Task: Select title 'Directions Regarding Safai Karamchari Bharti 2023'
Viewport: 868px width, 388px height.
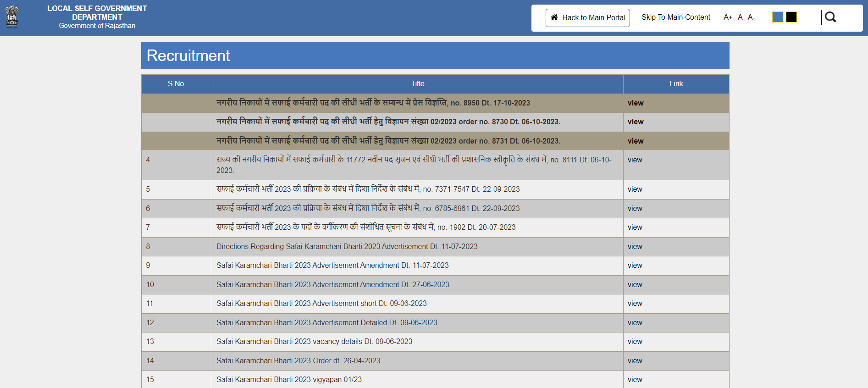Action: [347, 246]
